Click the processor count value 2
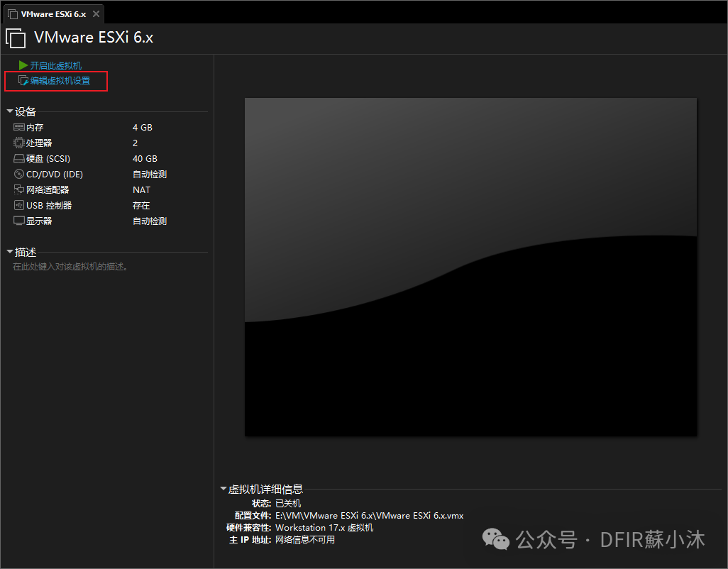The width and height of the screenshot is (728, 569). click(135, 143)
